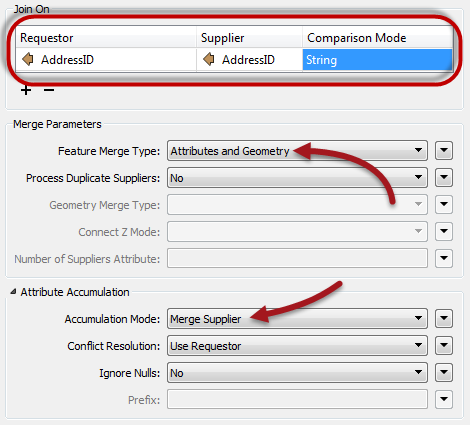Open the arrow menu beside Geometry Merge Type
Image resolution: width=470 pixels, height=425 pixels.
point(444,204)
